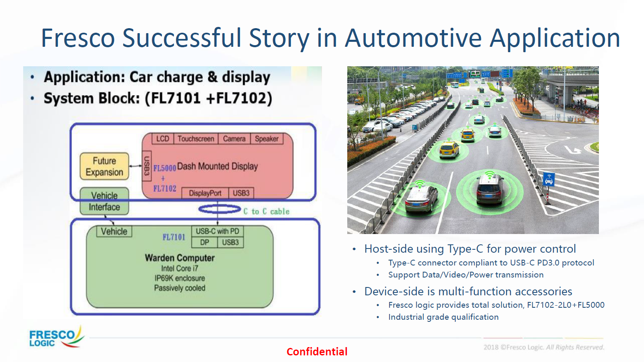The image size is (644, 362).
Task: Click the red 'Confidential' footer text
Action: click(x=317, y=352)
